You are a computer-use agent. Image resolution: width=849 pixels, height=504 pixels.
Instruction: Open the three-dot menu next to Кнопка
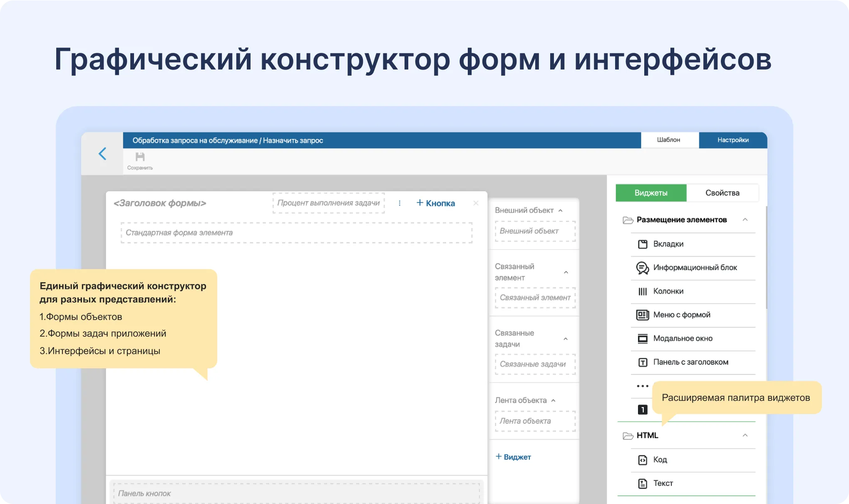pos(400,203)
